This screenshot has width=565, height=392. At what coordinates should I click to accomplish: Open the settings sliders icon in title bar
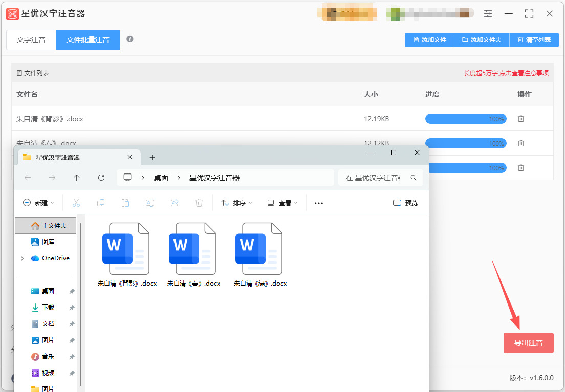488,14
